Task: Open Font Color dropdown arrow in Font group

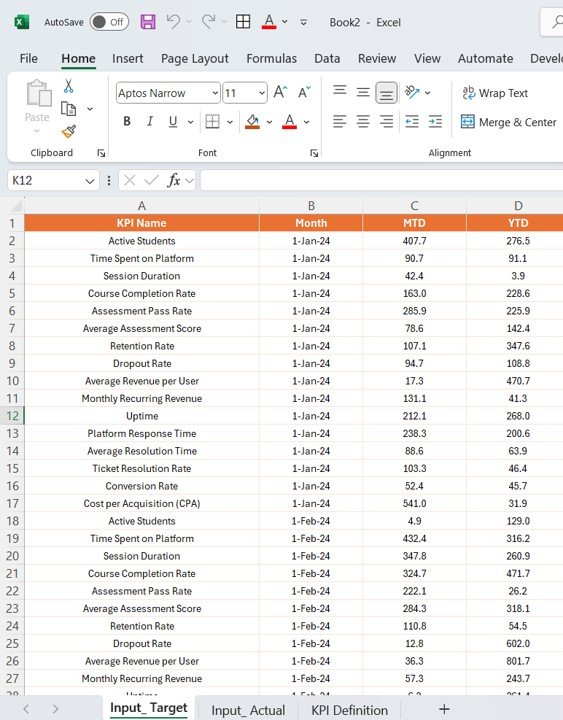Action: [x=306, y=122]
